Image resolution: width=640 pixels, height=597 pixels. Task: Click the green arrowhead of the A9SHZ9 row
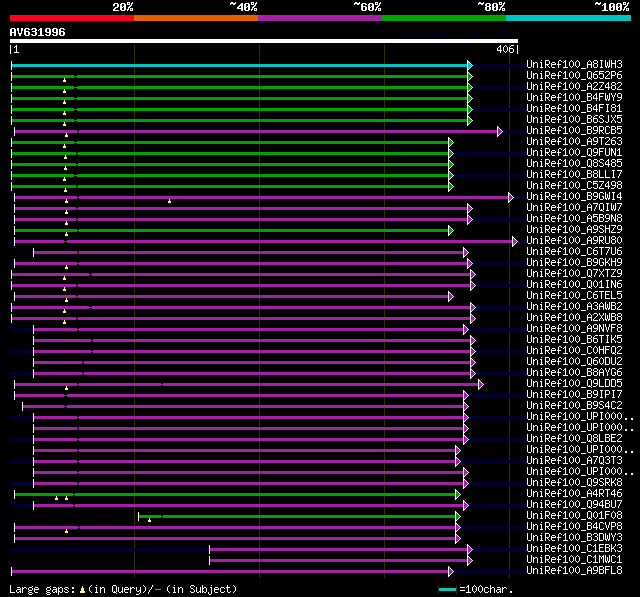coord(451,231)
